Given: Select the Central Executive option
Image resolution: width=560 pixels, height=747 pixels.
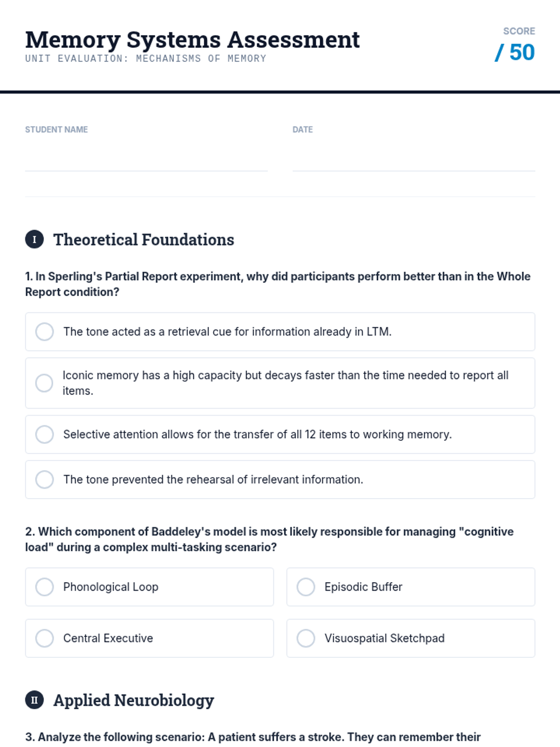Looking at the screenshot, I should (45, 638).
